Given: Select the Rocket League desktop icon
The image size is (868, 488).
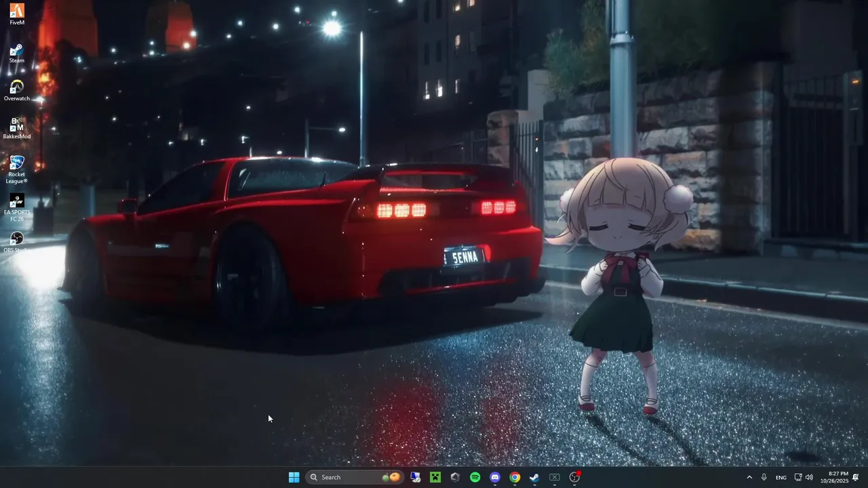Looking at the screenshot, I should 17,169.
